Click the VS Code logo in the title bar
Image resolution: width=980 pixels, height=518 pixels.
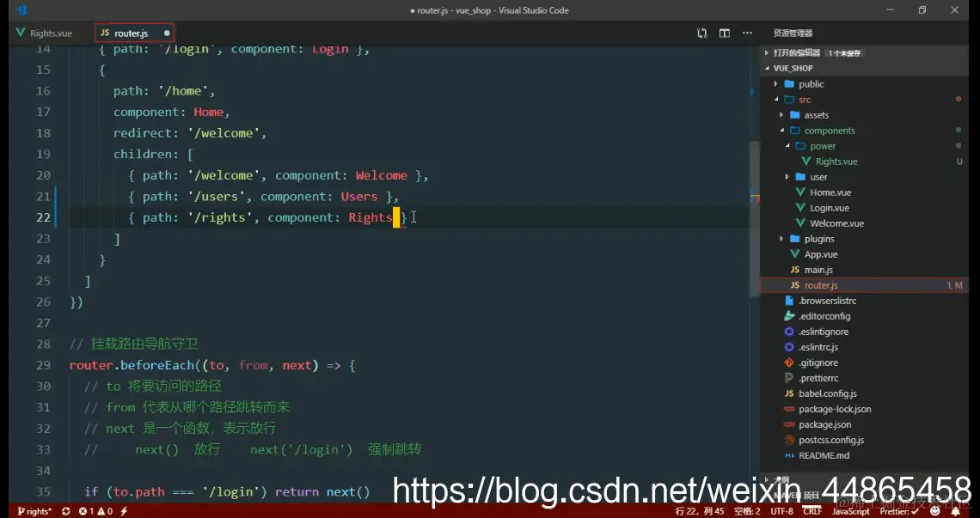coord(21,10)
